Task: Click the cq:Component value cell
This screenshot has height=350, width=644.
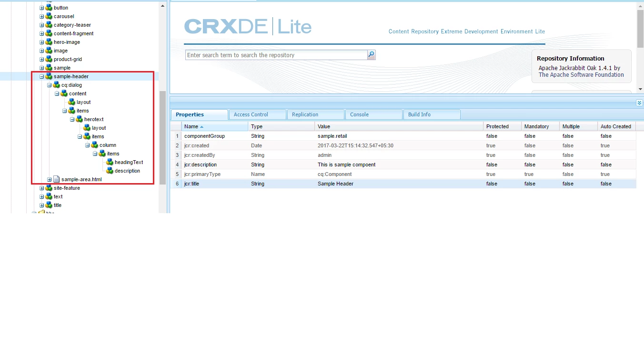Action: pos(399,174)
